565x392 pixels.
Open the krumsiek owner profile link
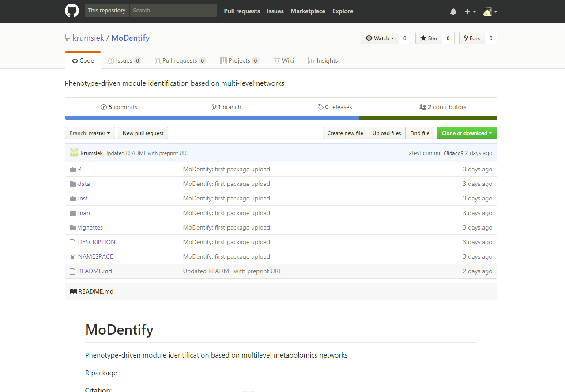88,38
